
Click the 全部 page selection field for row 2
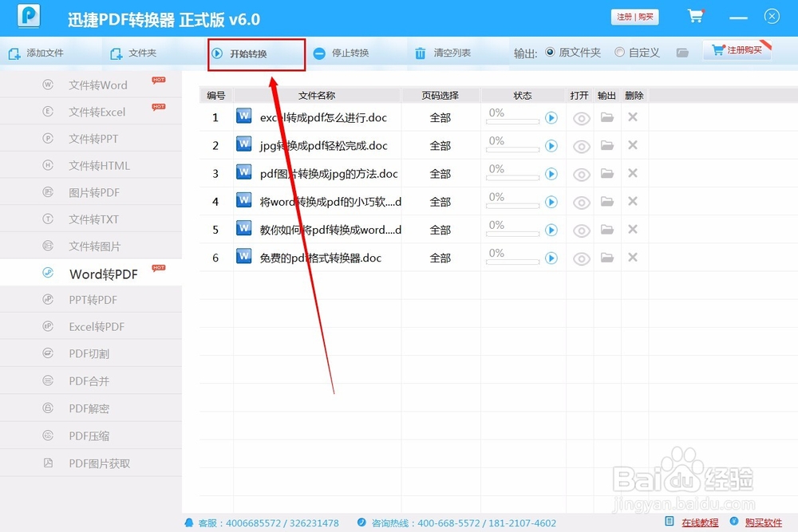[x=440, y=145]
